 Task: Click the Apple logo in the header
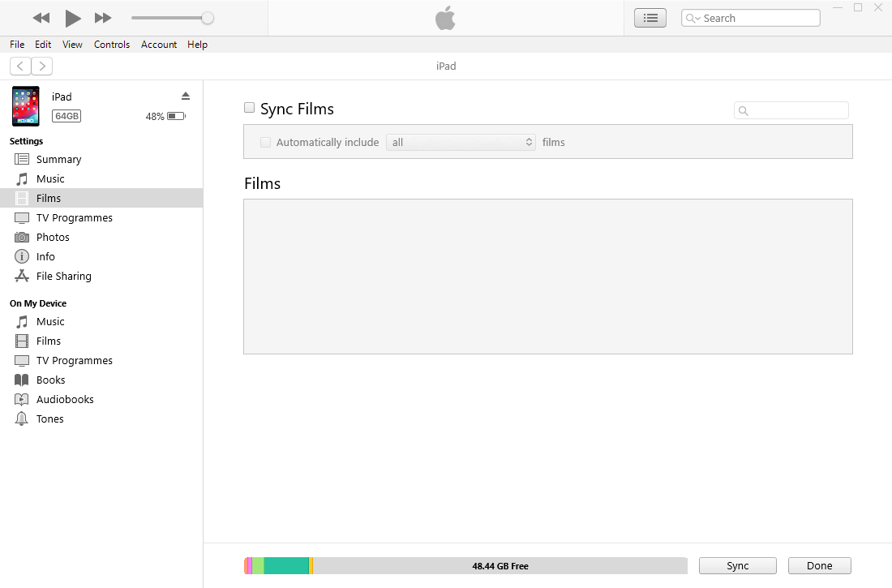445,18
